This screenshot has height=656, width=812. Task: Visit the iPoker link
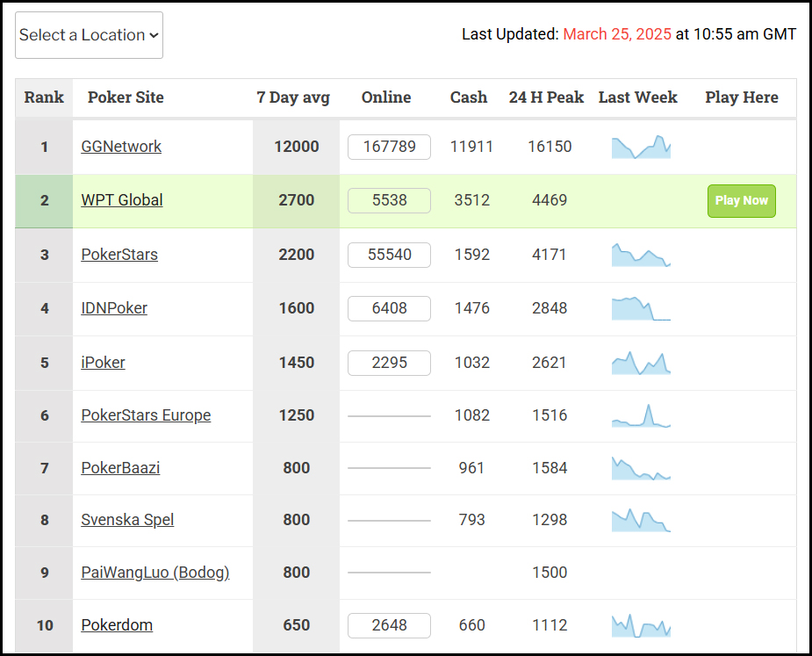[103, 363]
